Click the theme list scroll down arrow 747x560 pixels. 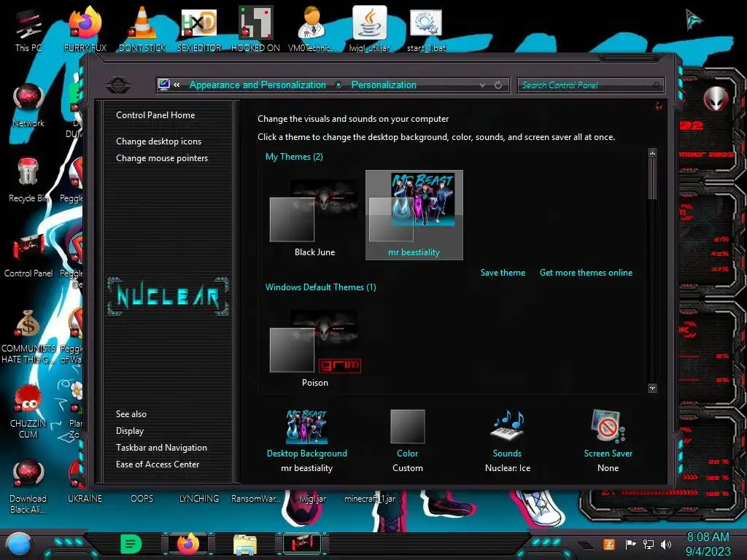(652, 388)
